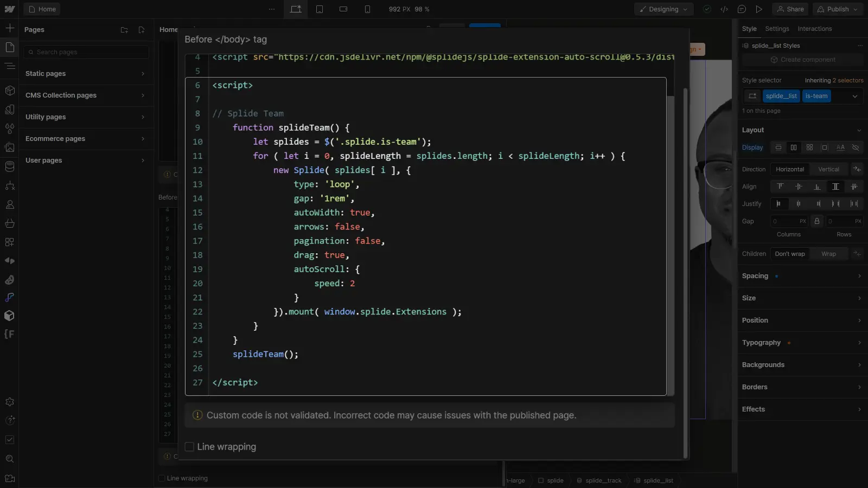The image size is (868, 488).
Task: Open the Assets image icon
Action: pyautogui.click(x=10, y=147)
